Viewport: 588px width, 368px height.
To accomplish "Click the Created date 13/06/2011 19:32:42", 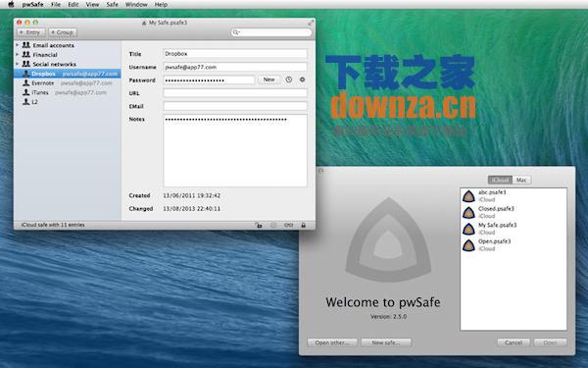I will click(192, 195).
